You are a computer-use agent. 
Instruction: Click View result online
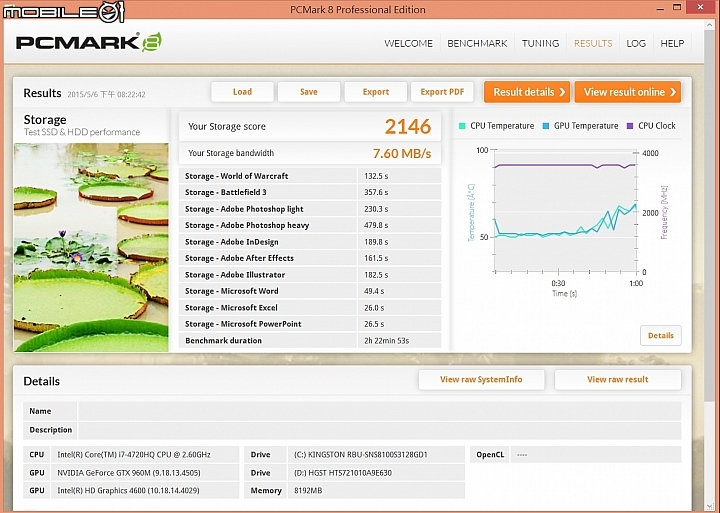pyautogui.click(x=628, y=92)
